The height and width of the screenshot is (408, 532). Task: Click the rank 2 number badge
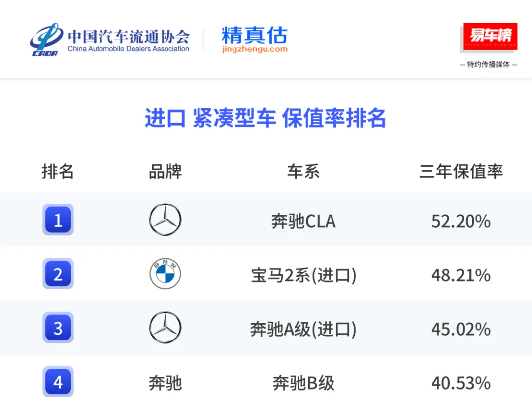[58, 273]
